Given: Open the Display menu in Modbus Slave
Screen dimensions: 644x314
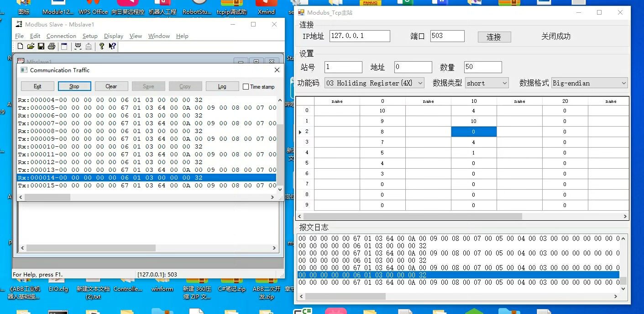Looking at the screenshot, I should 114,36.
